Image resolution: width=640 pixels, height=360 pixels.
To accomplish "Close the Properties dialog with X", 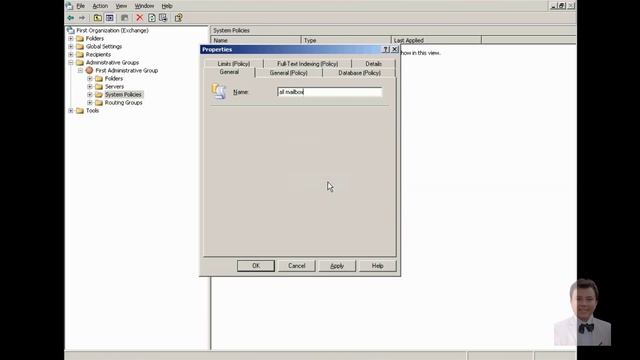I will tap(395, 49).
